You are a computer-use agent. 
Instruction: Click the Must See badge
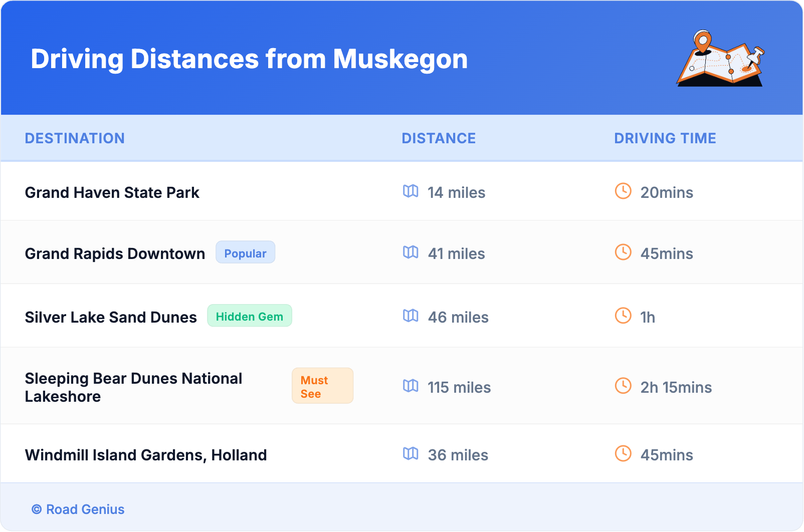click(322, 386)
